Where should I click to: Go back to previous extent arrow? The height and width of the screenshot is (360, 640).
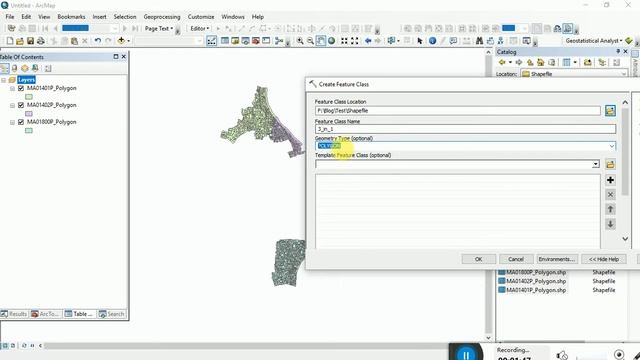tap(368, 41)
